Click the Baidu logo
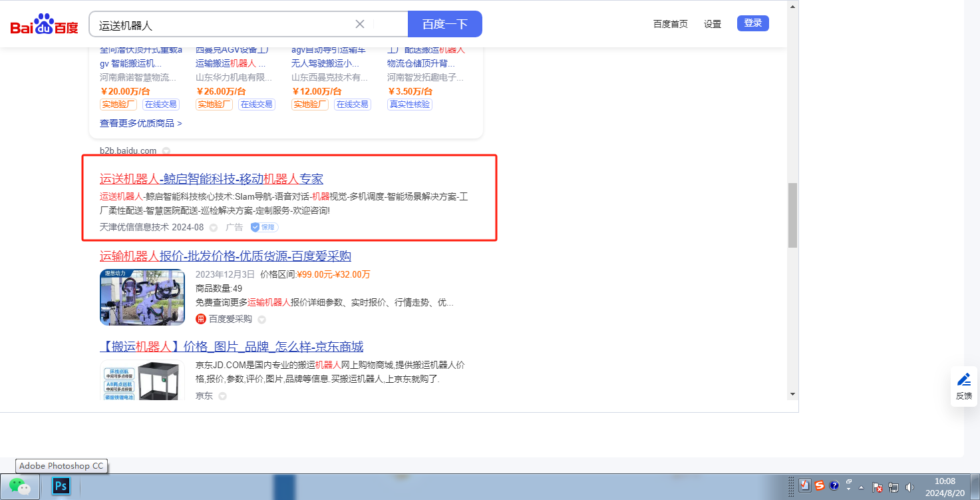Screen dimensions: 980x500 click(x=44, y=25)
